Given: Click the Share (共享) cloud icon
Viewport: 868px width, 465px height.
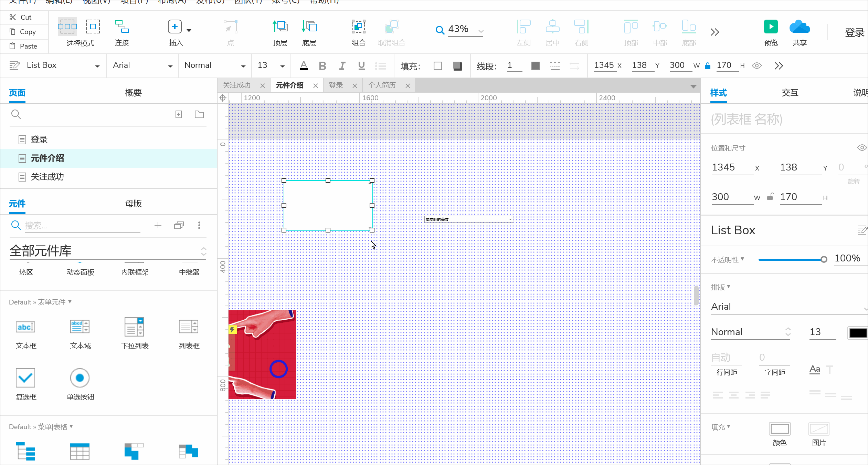Looking at the screenshot, I should tap(799, 27).
